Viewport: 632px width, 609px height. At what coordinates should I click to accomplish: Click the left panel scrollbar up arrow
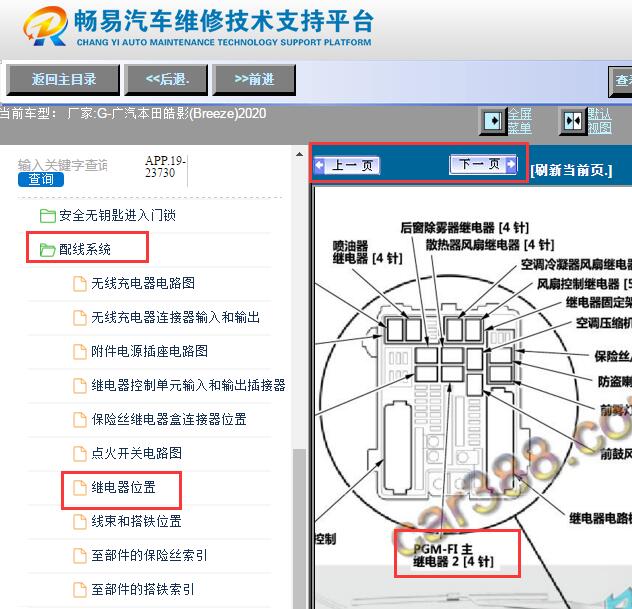click(x=299, y=154)
